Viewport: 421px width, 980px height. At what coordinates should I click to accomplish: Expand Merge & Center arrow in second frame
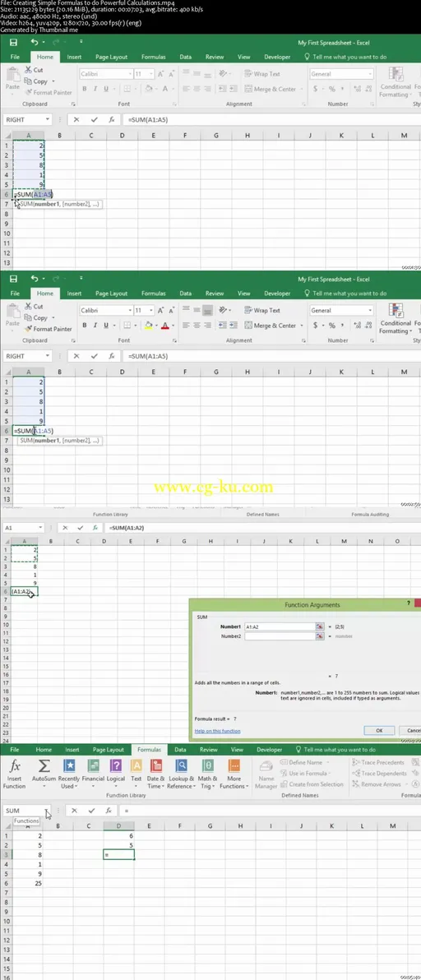303,326
